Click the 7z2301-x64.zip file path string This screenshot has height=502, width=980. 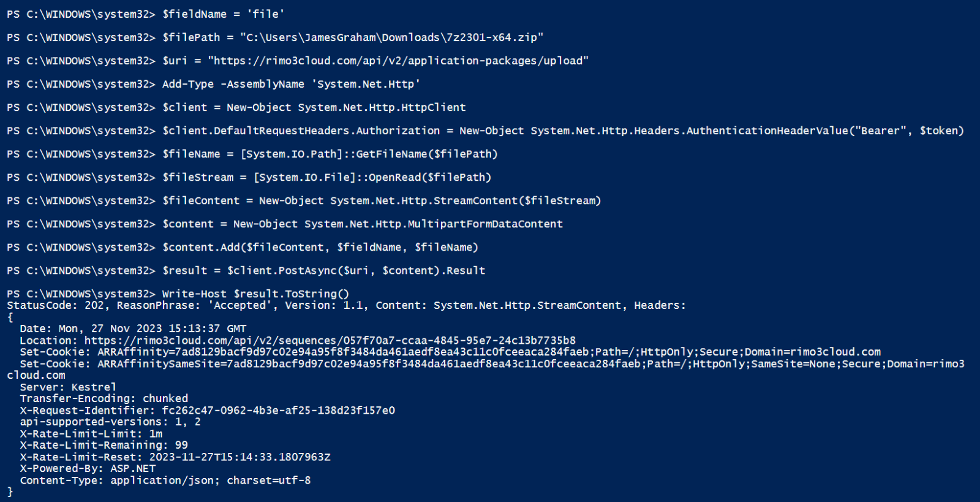[x=391, y=37]
